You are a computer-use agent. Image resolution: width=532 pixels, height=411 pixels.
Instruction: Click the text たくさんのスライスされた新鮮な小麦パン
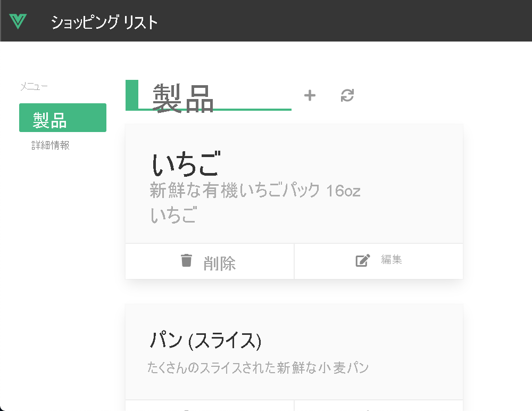pyautogui.click(x=258, y=367)
